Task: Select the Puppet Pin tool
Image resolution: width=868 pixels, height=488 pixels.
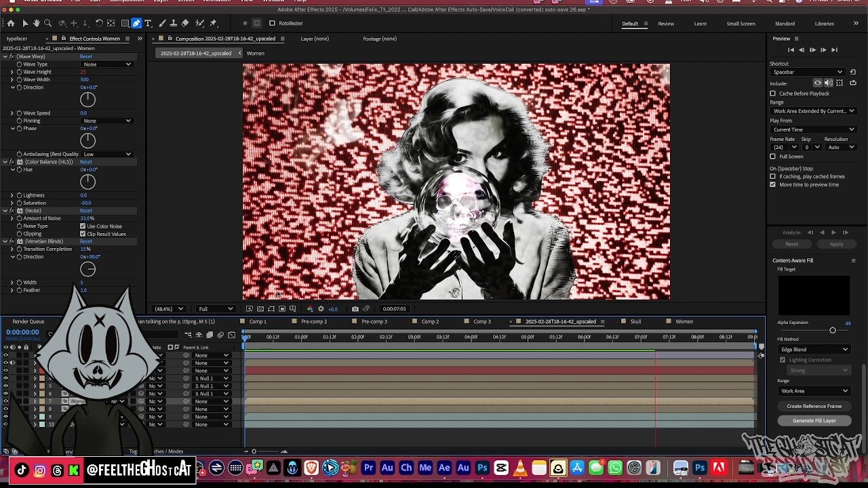Action: coord(213,23)
